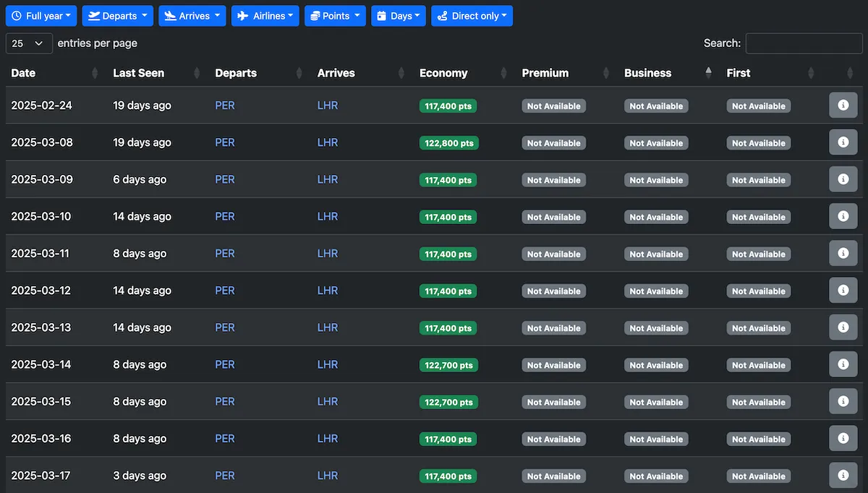
Task: View info button for 2025-03-14 flight
Action: (x=843, y=364)
